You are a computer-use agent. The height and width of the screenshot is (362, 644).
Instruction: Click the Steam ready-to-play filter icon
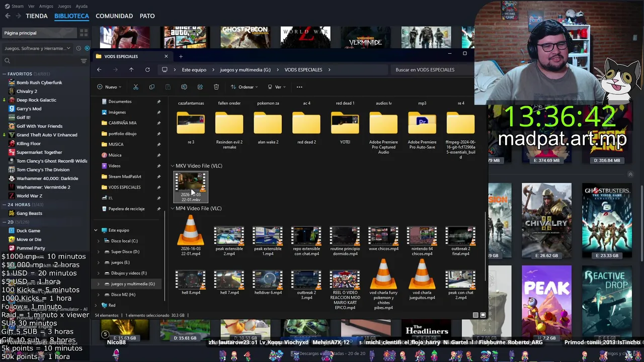(x=87, y=48)
